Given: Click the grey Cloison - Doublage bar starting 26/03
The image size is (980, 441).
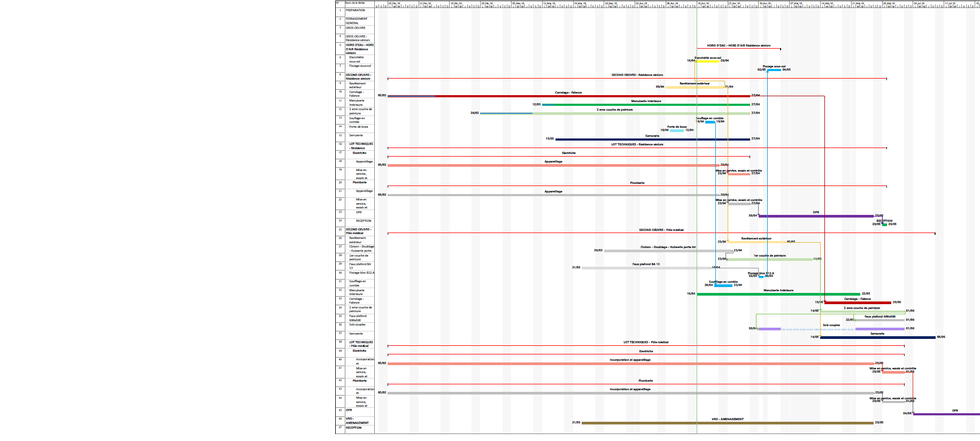Looking at the screenshot, I should (x=668, y=251).
